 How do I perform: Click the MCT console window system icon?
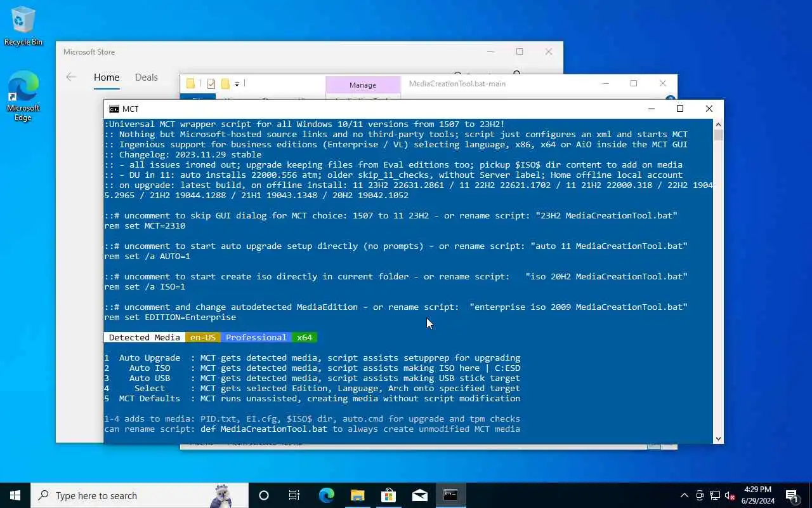click(x=114, y=109)
